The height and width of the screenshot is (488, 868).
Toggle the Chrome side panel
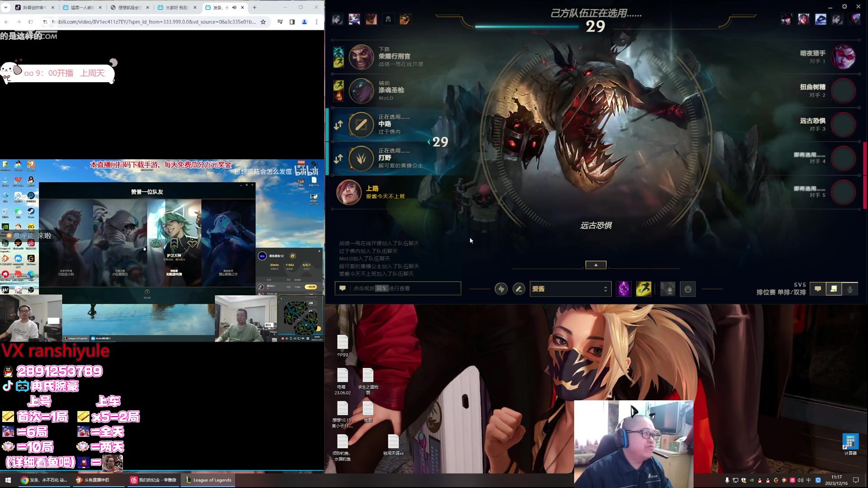coord(292,22)
